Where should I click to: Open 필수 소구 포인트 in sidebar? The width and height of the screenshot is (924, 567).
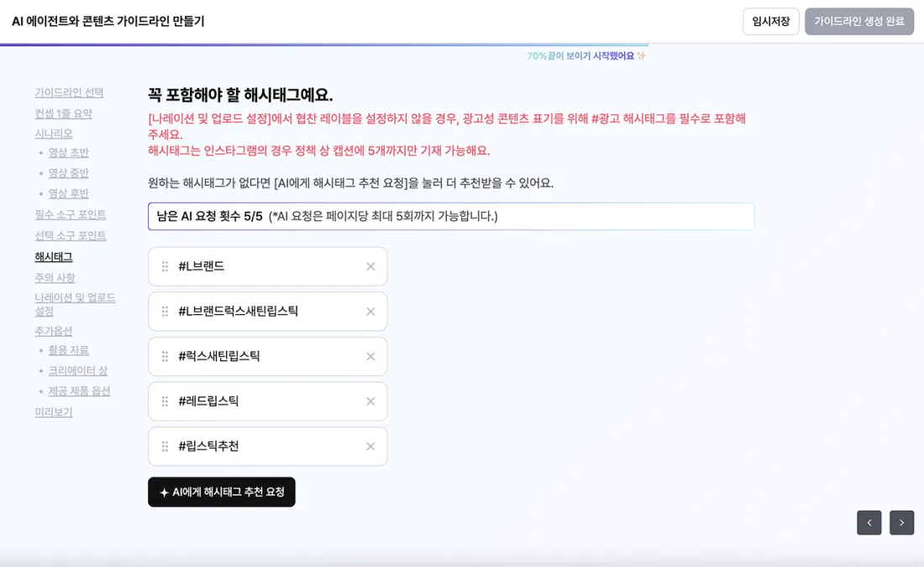(71, 214)
